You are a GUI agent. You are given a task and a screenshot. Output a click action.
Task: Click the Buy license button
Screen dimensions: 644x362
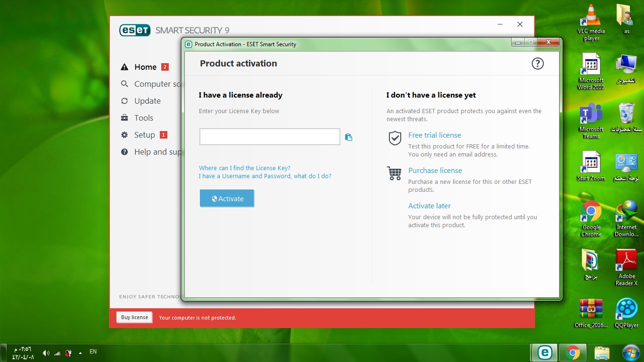134,317
